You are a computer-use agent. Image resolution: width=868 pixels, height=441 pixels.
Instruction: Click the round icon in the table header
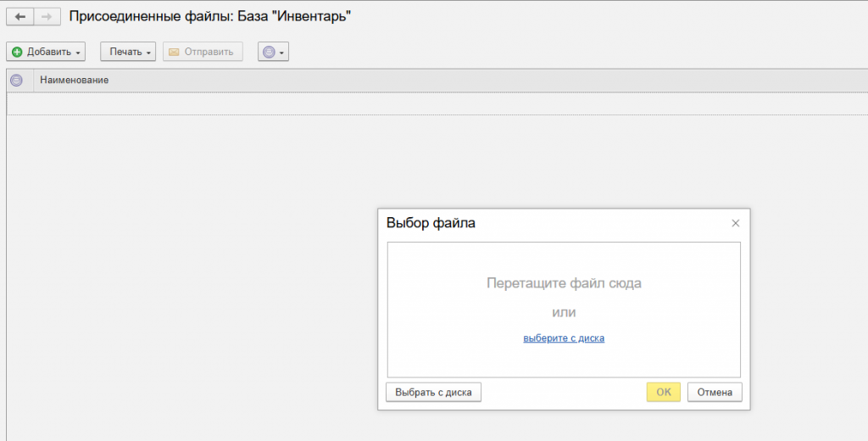(x=17, y=81)
